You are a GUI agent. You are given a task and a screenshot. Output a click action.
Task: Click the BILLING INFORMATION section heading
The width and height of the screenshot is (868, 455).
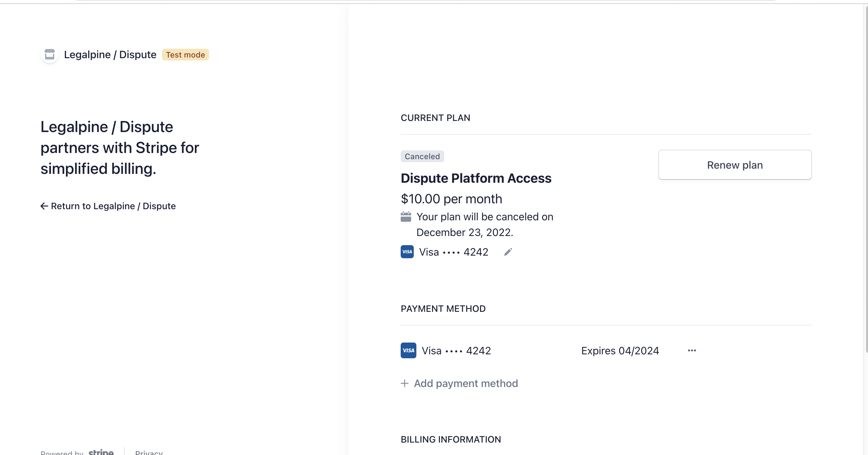[451, 440]
